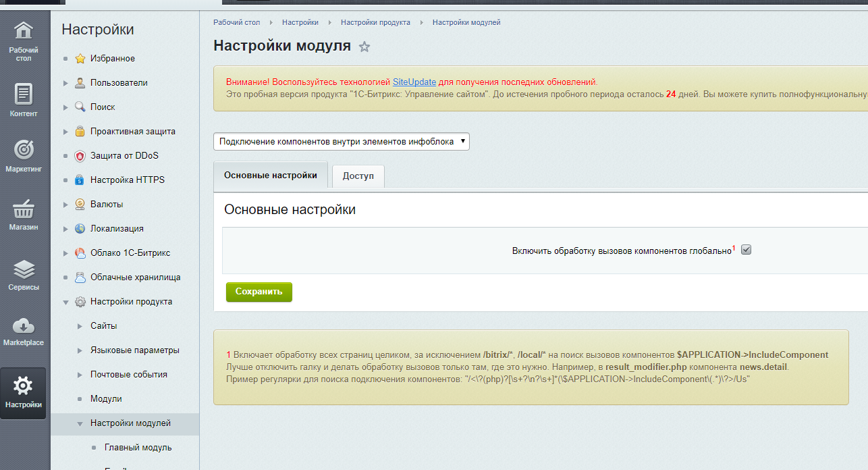
Task: Toggle global component call processing checkbox
Action: pyautogui.click(x=746, y=250)
